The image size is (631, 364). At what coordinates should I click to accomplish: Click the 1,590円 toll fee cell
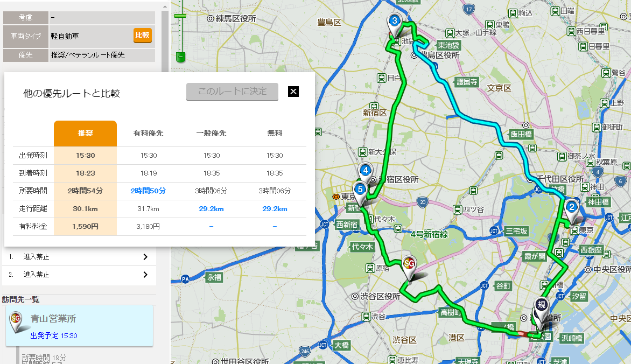(x=85, y=227)
